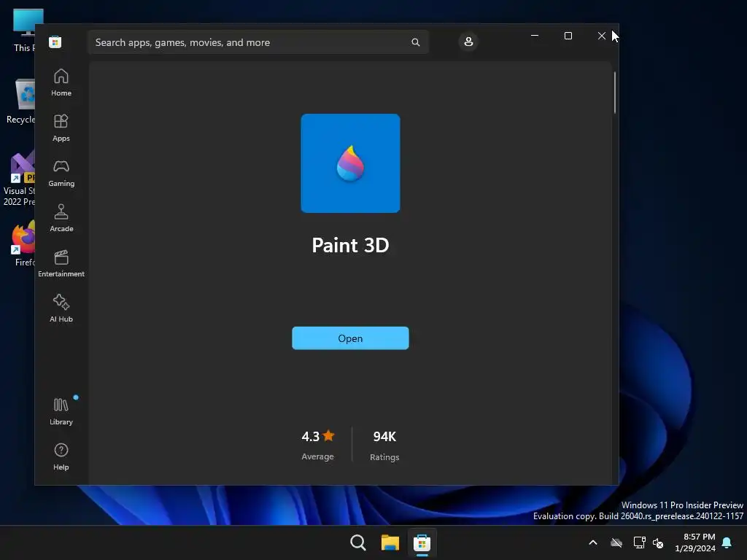Open the Library in sidebar
Viewport: 747px width, 560px height.
tap(61, 412)
